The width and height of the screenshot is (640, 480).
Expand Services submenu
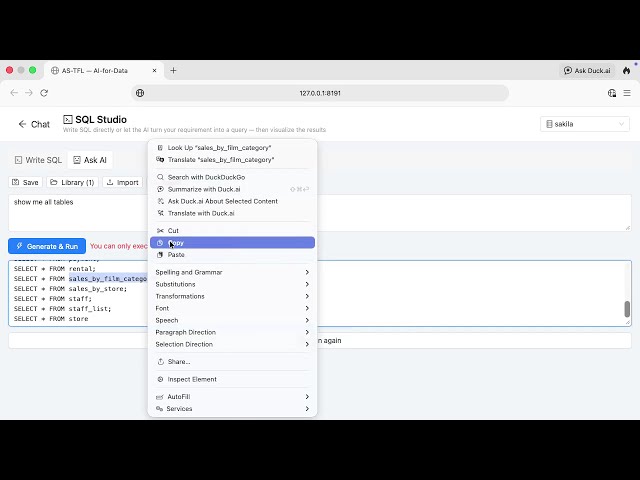pos(232,409)
